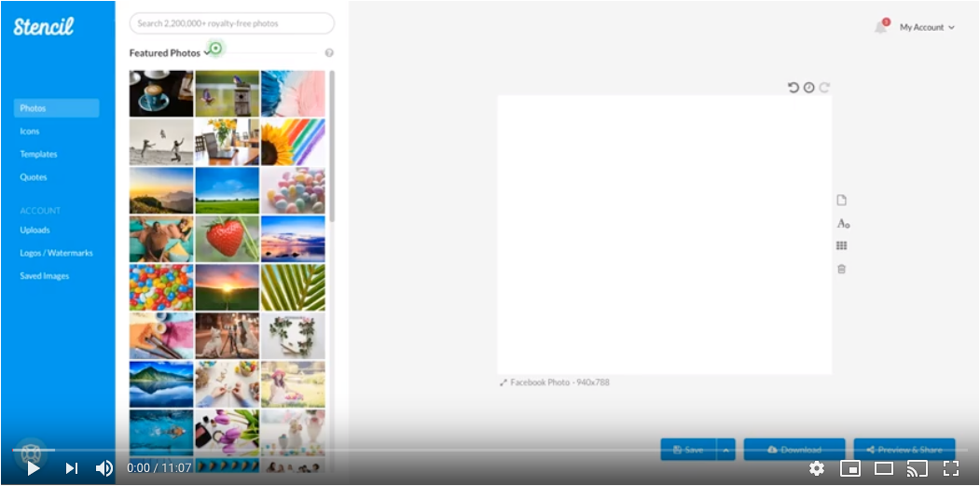Open video settings gear
Image resolution: width=980 pixels, height=486 pixels.
click(816, 468)
